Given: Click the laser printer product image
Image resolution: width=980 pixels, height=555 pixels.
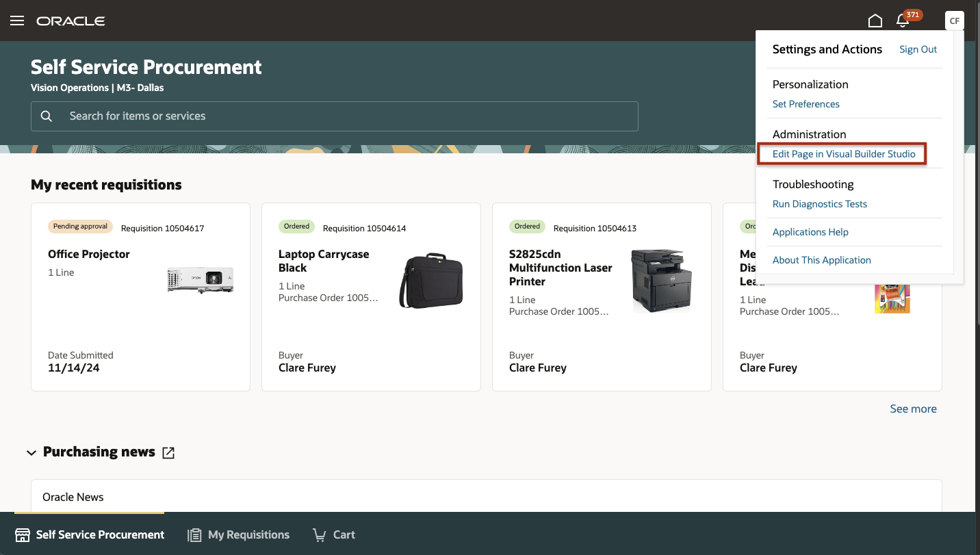Looking at the screenshot, I should click(x=661, y=281).
